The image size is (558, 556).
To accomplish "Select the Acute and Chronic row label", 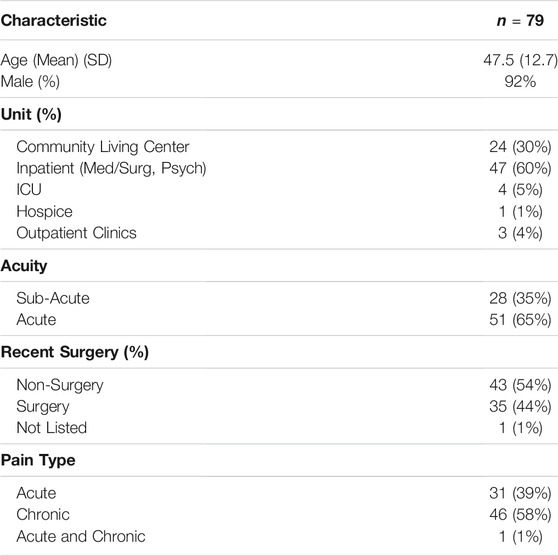I will (x=81, y=536).
